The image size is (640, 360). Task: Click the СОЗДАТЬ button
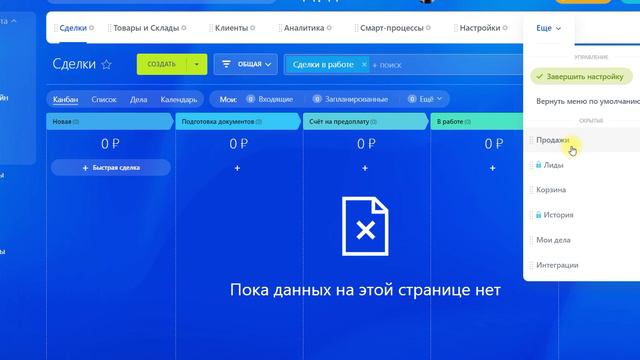162,64
